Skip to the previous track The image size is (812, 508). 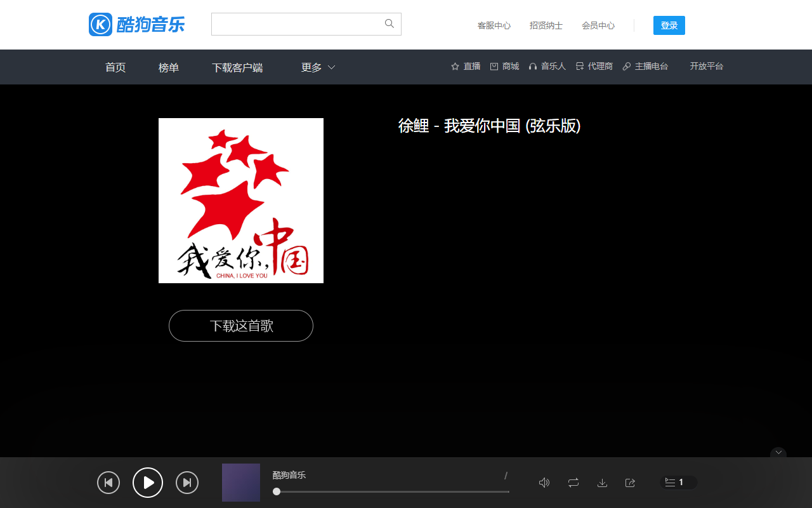[108, 483]
